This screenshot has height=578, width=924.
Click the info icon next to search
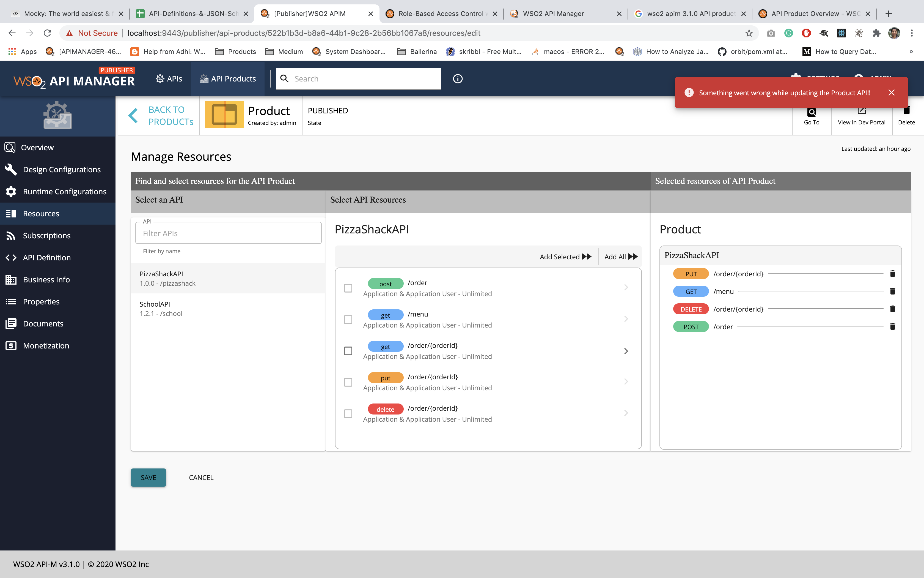click(457, 79)
